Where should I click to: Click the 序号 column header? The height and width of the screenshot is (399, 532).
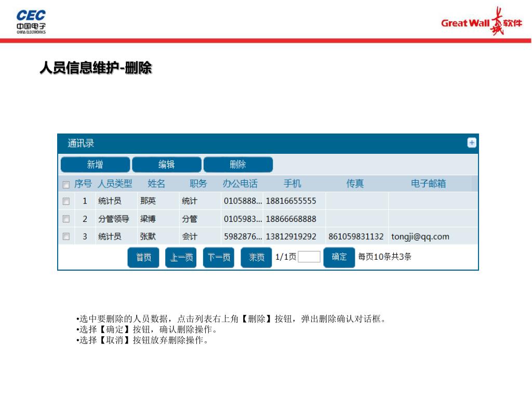[x=83, y=183]
